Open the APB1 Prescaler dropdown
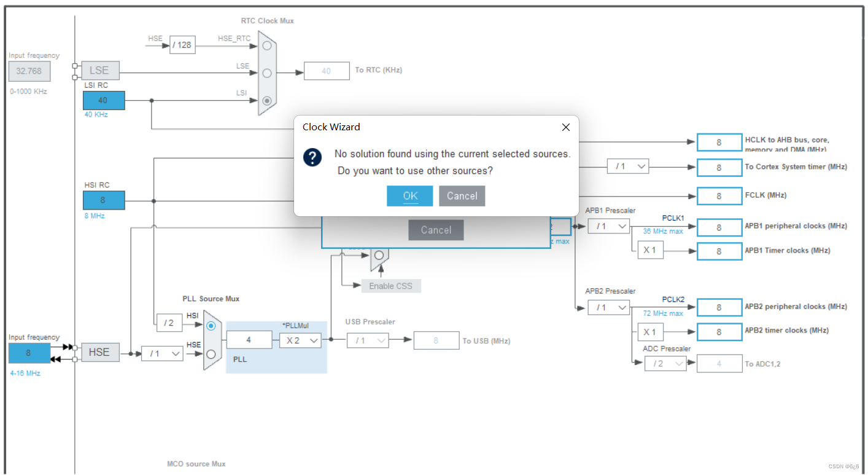868x475 pixels. (x=608, y=226)
